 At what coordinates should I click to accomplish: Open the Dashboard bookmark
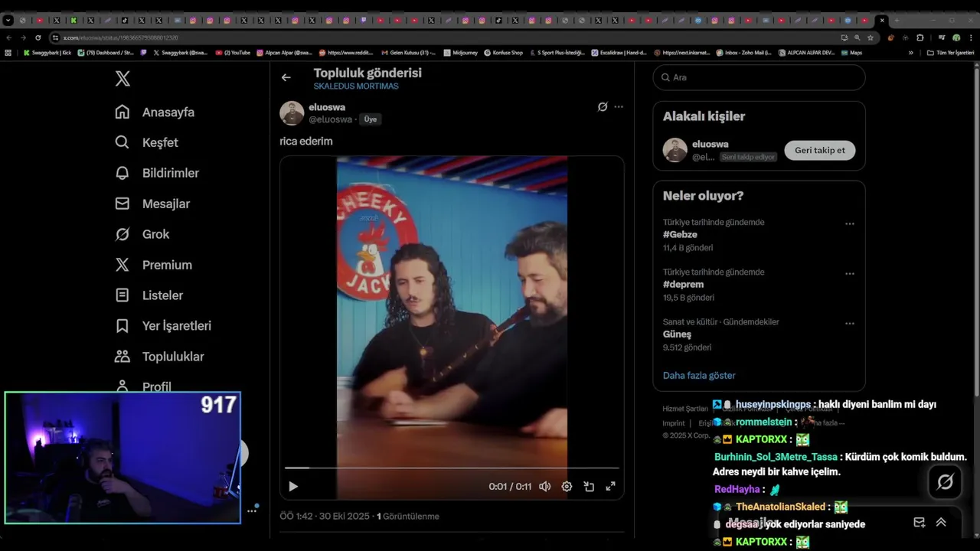coord(106,53)
